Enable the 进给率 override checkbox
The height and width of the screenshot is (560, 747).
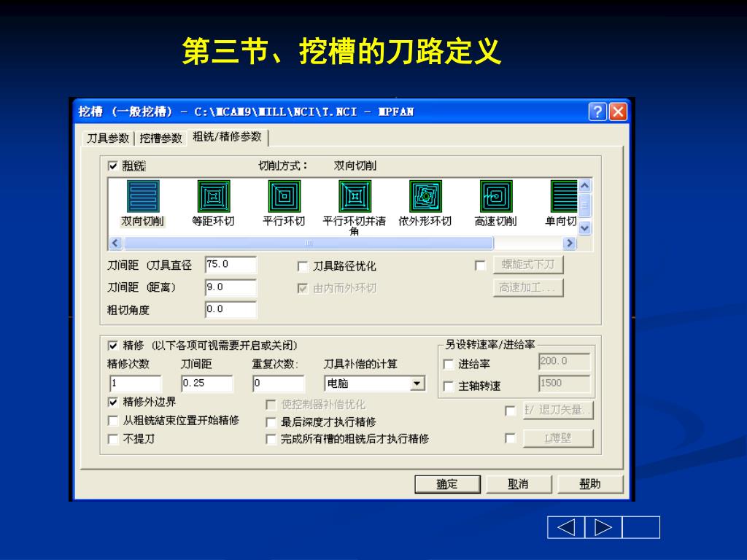[448, 365]
